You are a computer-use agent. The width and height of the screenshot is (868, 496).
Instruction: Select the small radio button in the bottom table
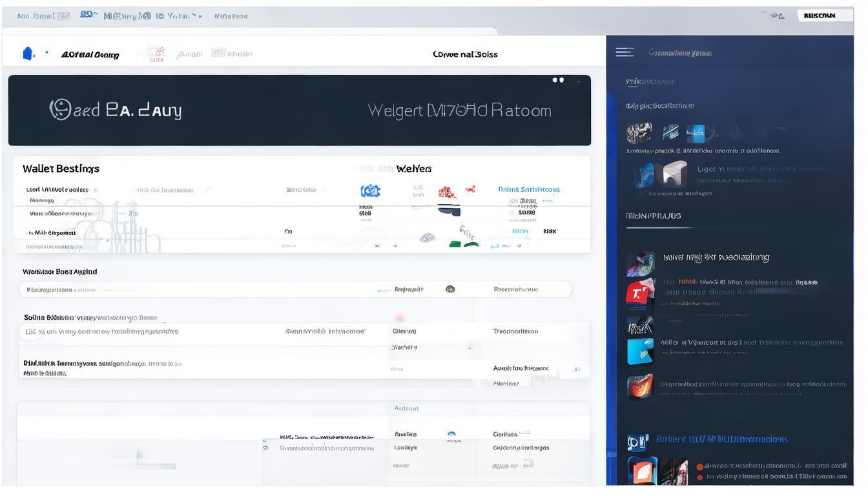point(265,448)
